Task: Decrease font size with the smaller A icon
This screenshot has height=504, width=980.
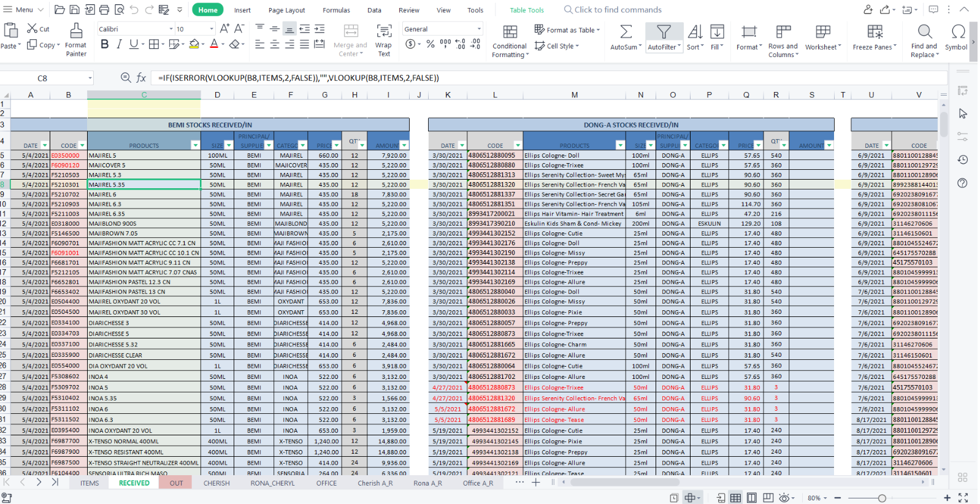Action: pyautogui.click(x=239, y=29)
